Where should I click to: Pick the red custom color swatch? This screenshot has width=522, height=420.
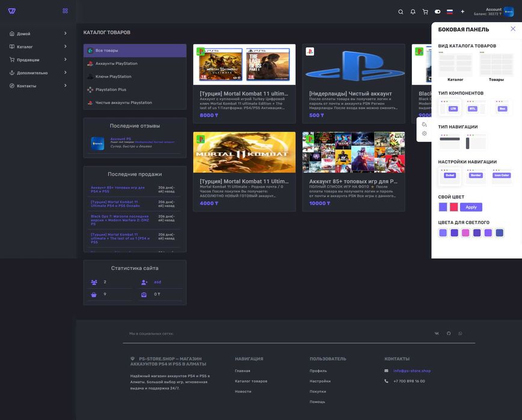click(x=454, y=207)
